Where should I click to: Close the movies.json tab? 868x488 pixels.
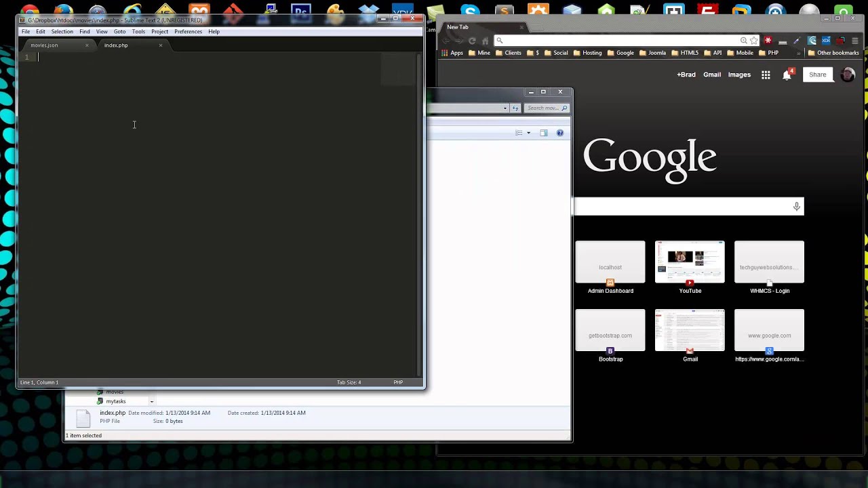87,45
